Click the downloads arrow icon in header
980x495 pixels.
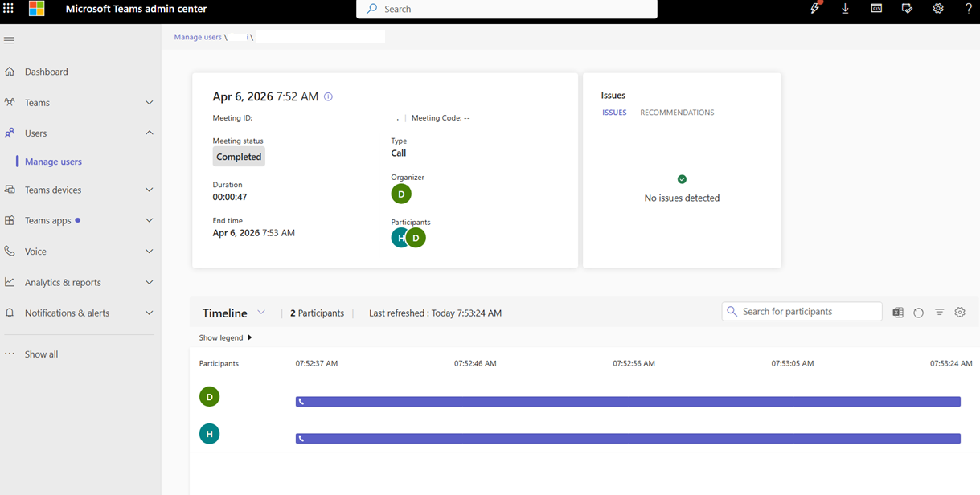click(846, 9)
